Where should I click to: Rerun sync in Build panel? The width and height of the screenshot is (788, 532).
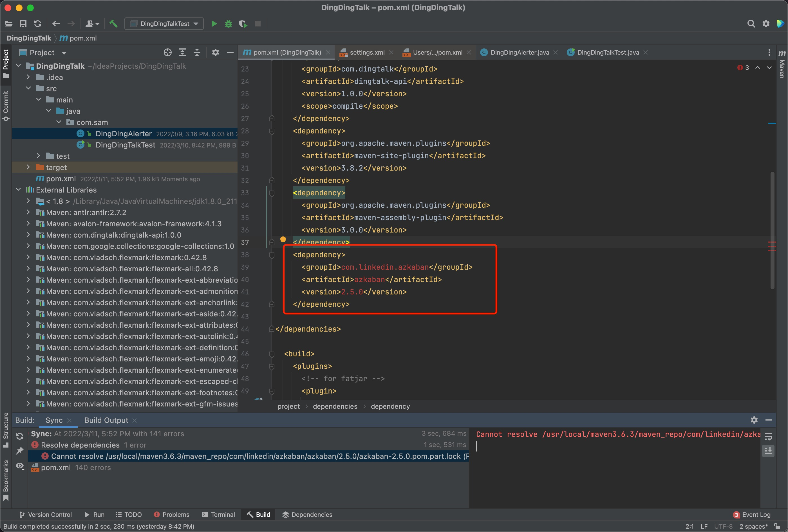tap(20, 436)
